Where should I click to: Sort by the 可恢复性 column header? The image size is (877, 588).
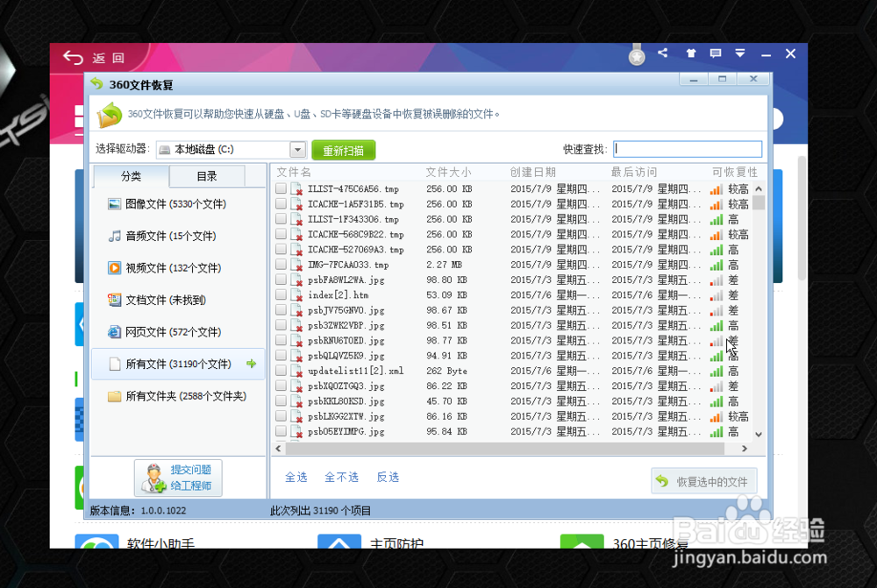(x=734, y=172)
